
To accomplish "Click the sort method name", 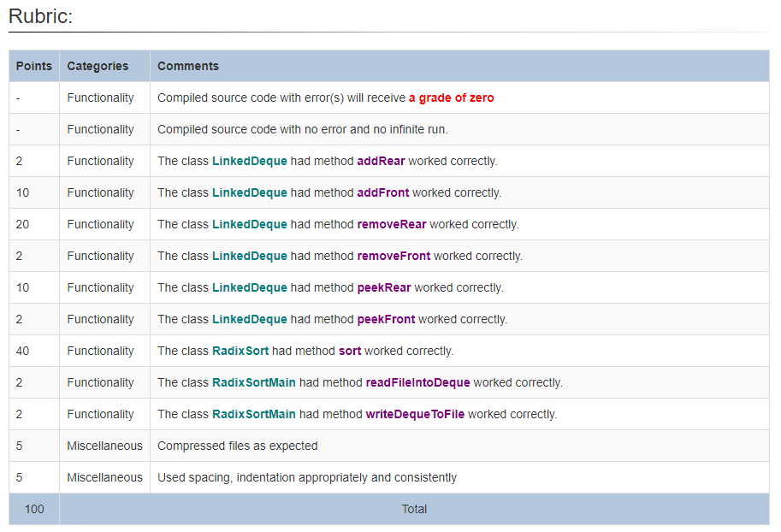I will [350, 351].
